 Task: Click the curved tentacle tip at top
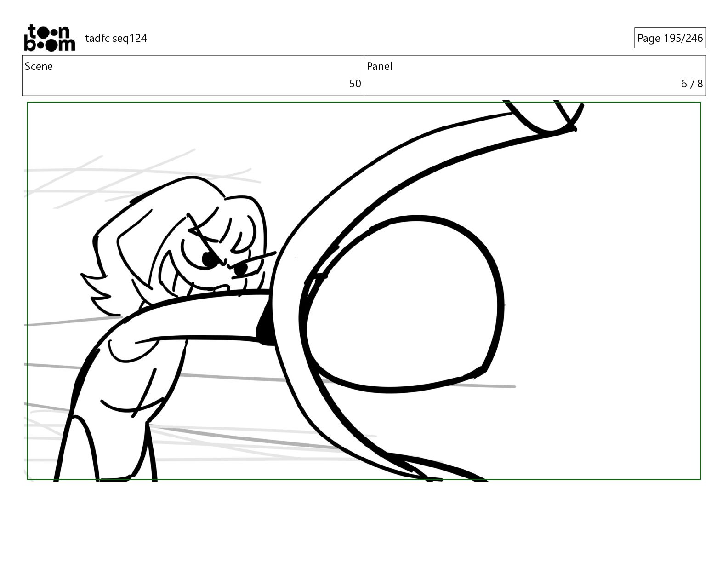click(x=545, y=116)
